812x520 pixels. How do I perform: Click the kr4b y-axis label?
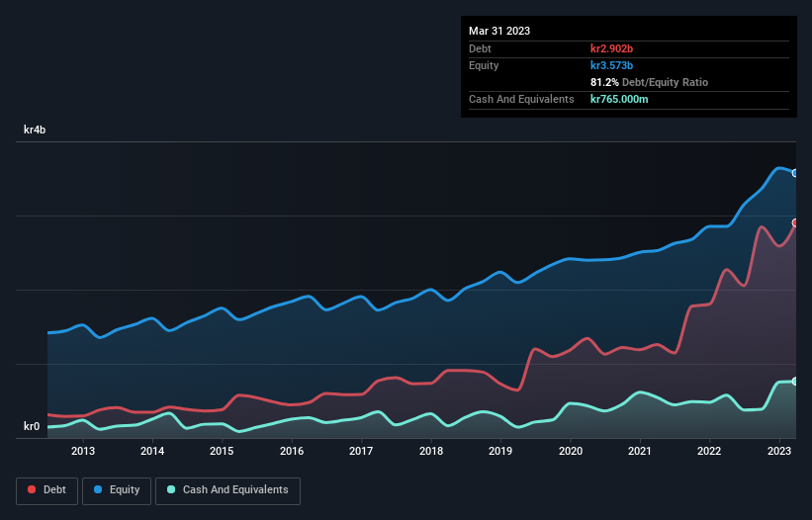[x=35, y=130]
